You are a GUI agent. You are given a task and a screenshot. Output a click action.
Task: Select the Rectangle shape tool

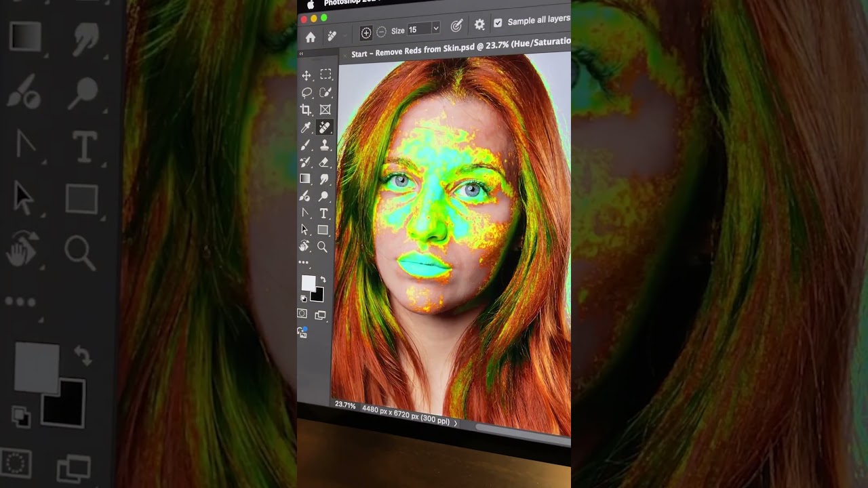point(323,230)
